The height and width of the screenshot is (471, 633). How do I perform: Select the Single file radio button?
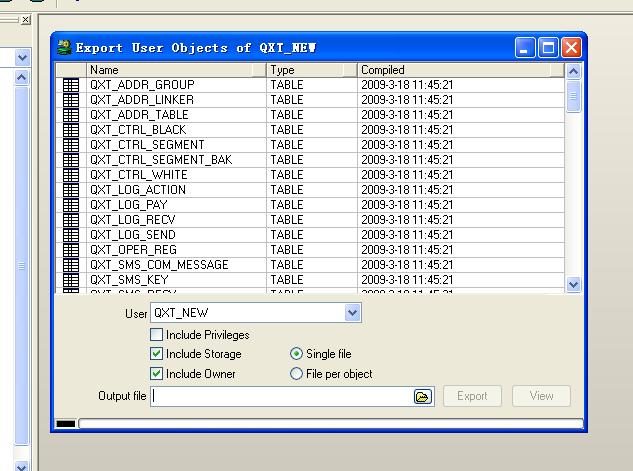coord(296,354)
